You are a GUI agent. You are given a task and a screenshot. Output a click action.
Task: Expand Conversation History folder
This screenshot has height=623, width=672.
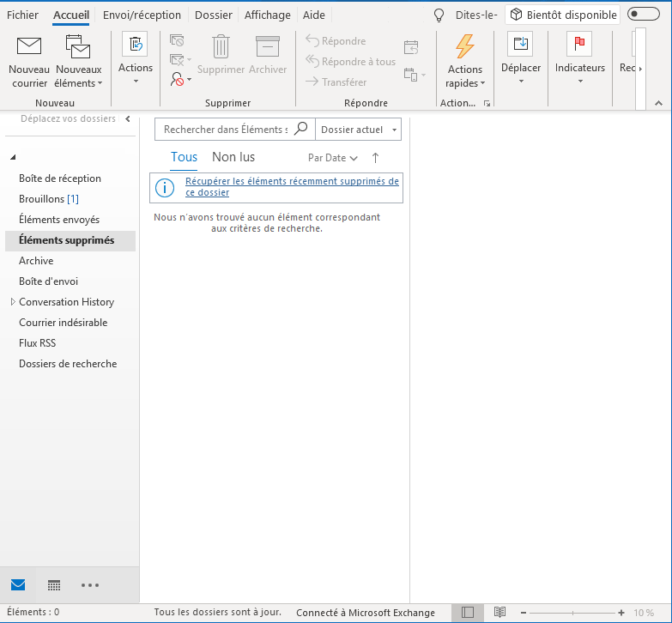pos(13,302)
